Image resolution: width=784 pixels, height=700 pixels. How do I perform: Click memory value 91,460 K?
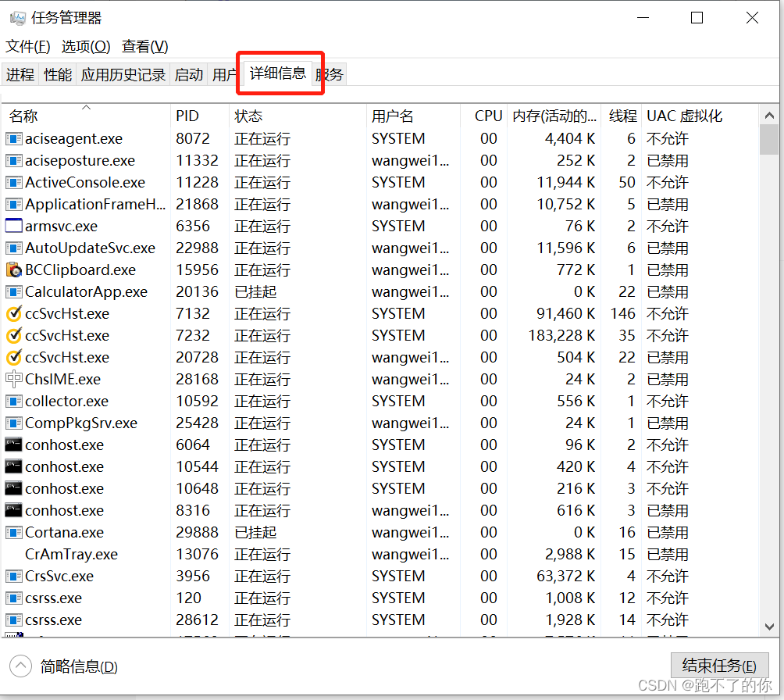tap(566, 314)
